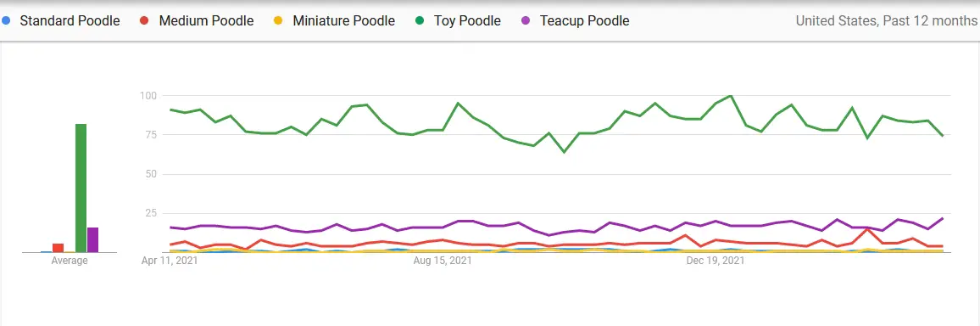Click the Aug 15, 2021 axis date
Viewport: 980px width, 326px height.
point(443,261)
